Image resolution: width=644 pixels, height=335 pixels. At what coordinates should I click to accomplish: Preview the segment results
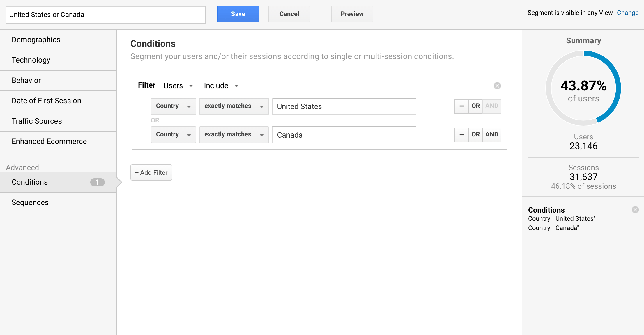[352, 14]
